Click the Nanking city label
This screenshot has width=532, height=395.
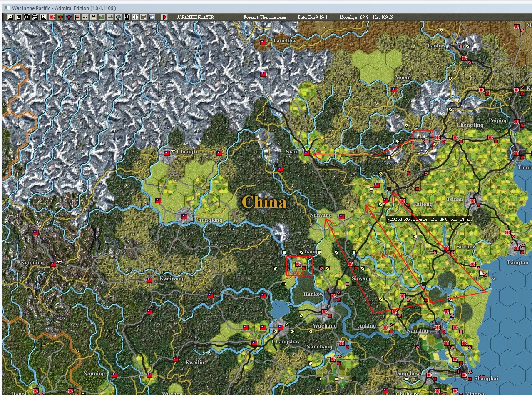(418, 331)
